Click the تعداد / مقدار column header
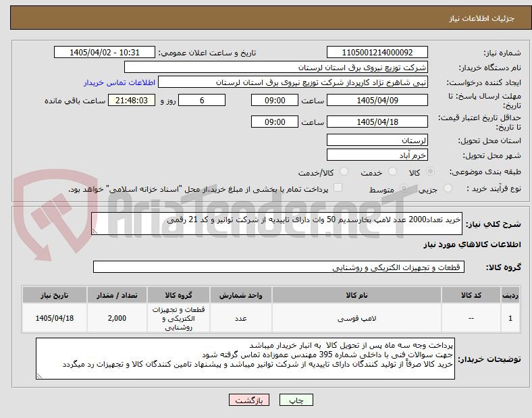 117,295
